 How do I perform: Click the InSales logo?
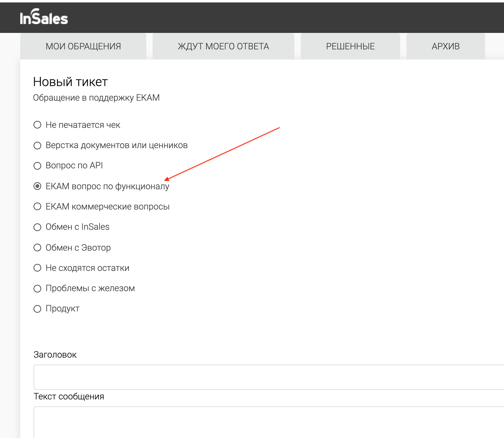(44, 17)
